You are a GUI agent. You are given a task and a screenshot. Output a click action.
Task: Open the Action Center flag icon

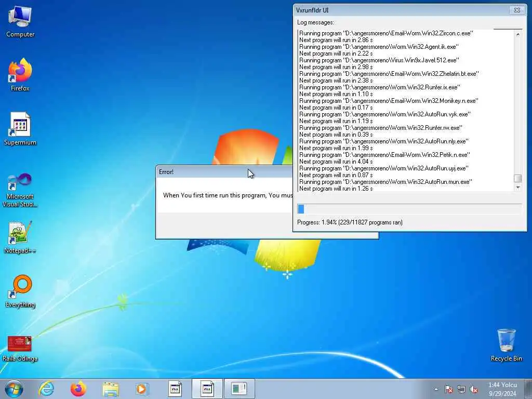pyautogui.click(x=448, y=389)
